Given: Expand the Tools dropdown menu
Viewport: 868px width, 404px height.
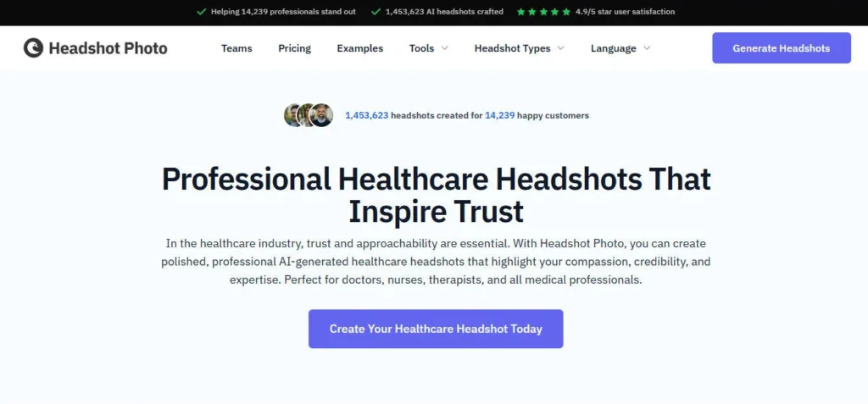Looking at the screenshot, I should pos(428,48).
